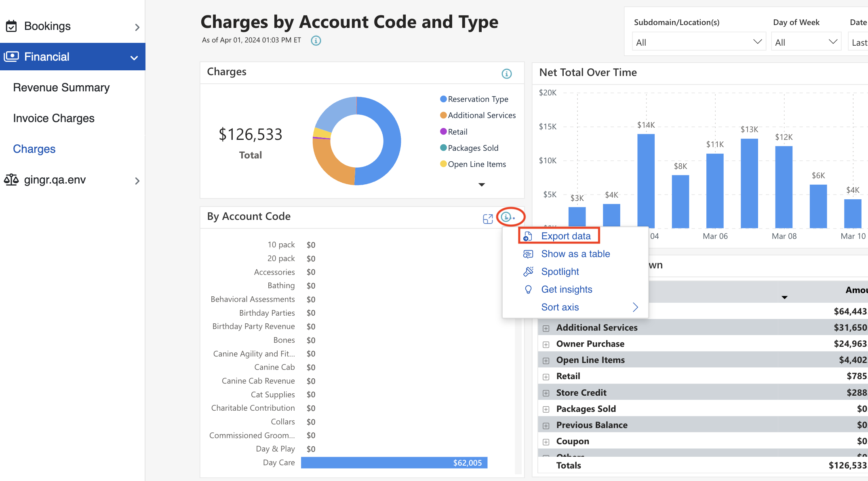Click the Financial money icon in sidebar
The height and width of the screenshot is (481, 868).
point(11,57)
